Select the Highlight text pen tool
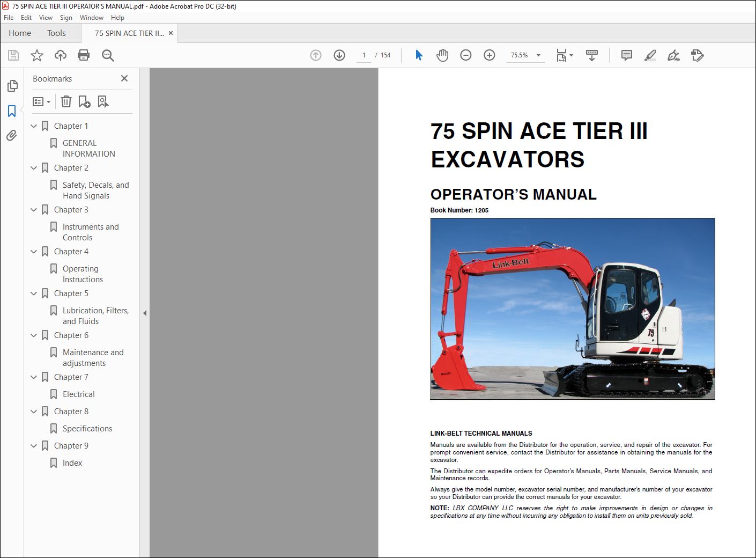The width and height of the screenshot is (756, 558). [650, 55]
